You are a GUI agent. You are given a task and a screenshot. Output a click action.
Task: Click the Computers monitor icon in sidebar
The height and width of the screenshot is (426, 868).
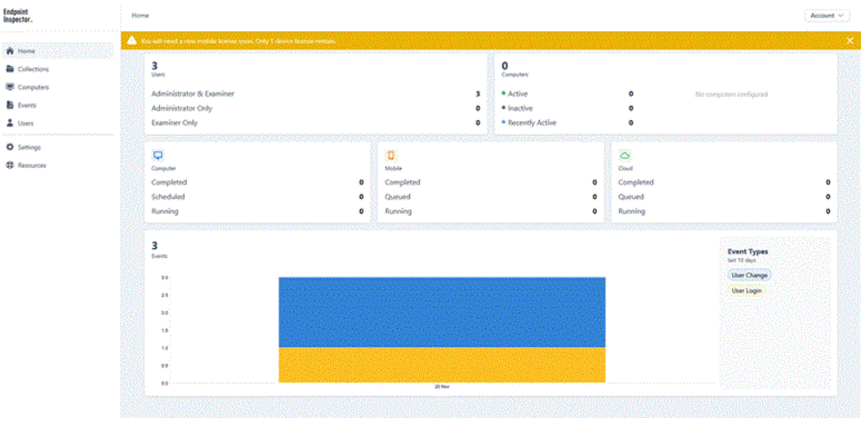[10, 87]
